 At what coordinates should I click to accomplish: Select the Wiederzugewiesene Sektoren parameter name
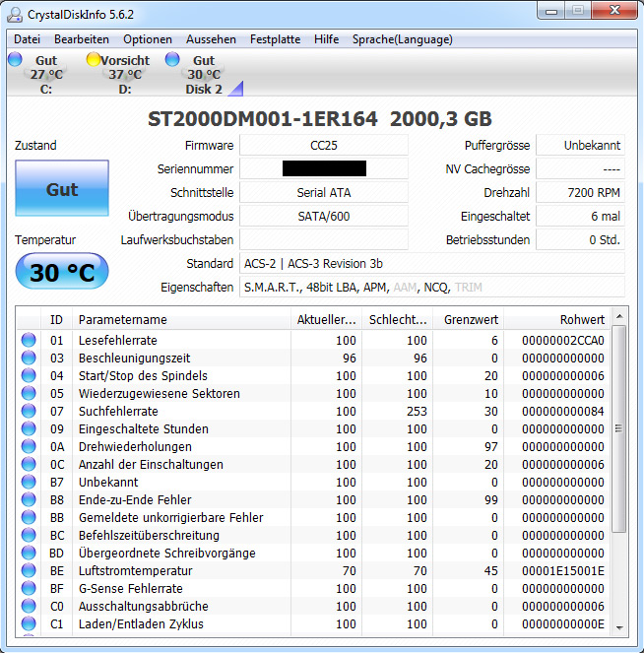coord(159,394)
